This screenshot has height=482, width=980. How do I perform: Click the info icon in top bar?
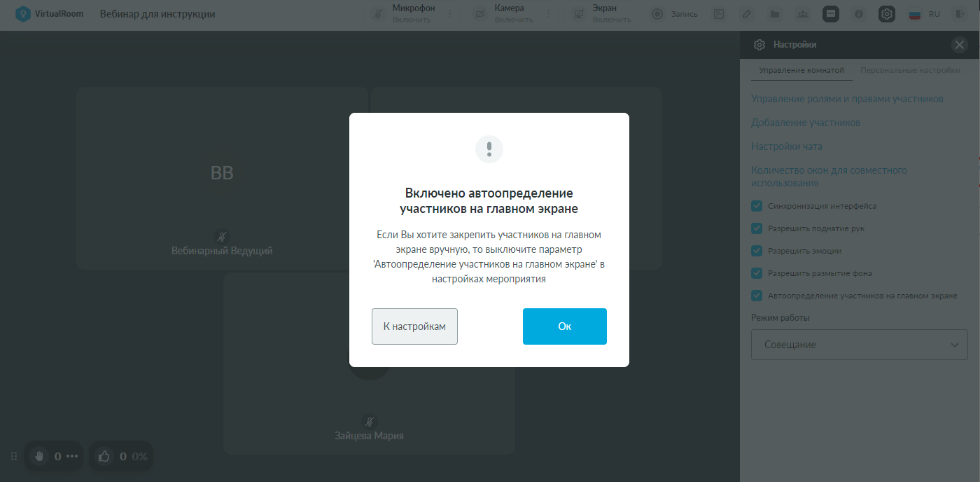click(859, 14)
